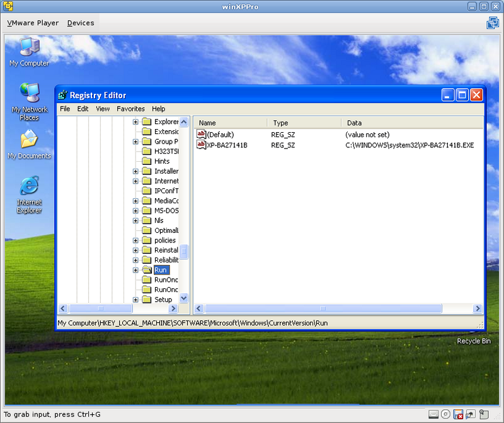
Task: Select the (Default) registry value icon
Action: (x=202, y=134)
